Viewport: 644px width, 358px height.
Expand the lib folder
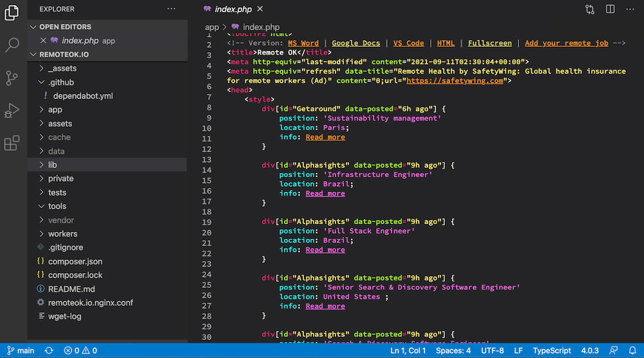point(52,165)
